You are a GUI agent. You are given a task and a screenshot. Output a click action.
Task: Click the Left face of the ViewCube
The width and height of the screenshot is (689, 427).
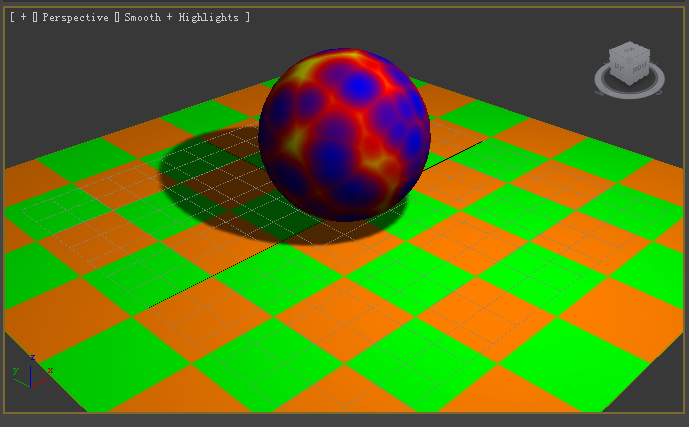619,67
